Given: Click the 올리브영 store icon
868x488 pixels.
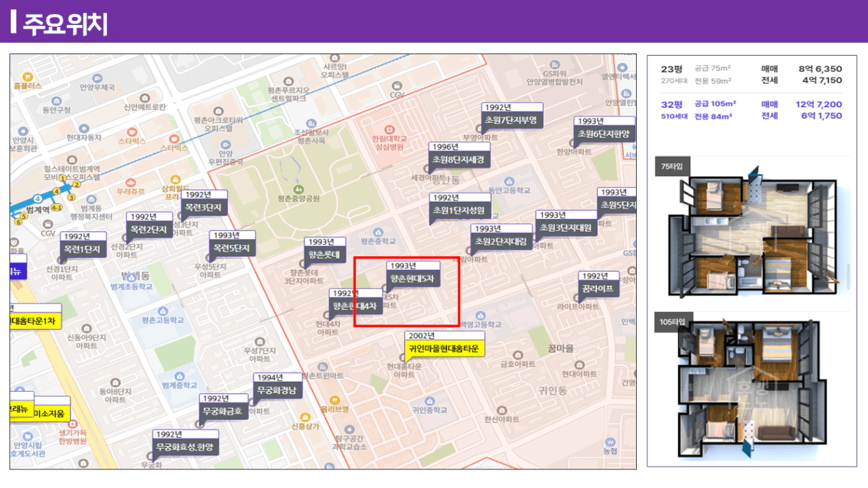Looking at the screenshot, I should 335,400.
